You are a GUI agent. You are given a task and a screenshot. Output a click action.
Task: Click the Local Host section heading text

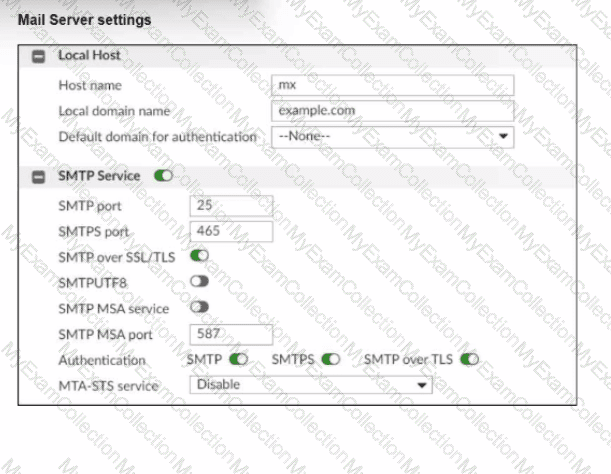(89, 56)
